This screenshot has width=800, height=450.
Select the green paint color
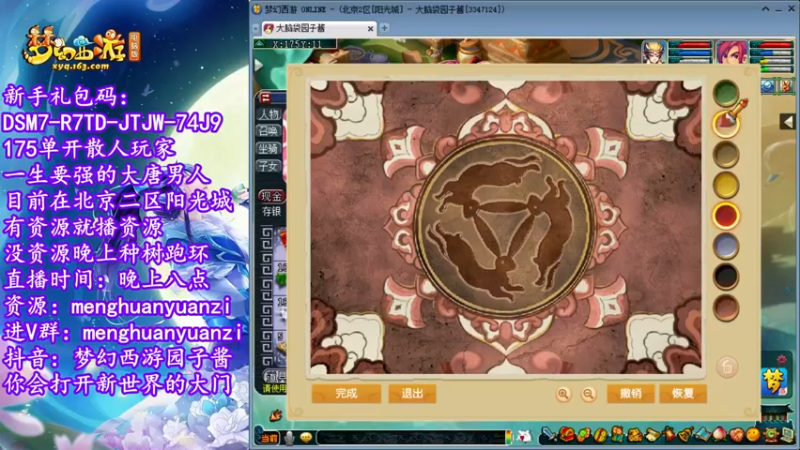pos(726,92)
